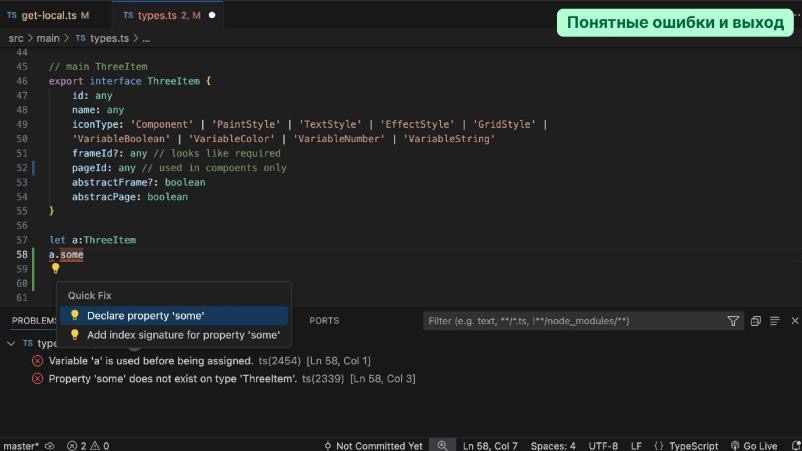Open the notifications bell icon

(796, 446)
